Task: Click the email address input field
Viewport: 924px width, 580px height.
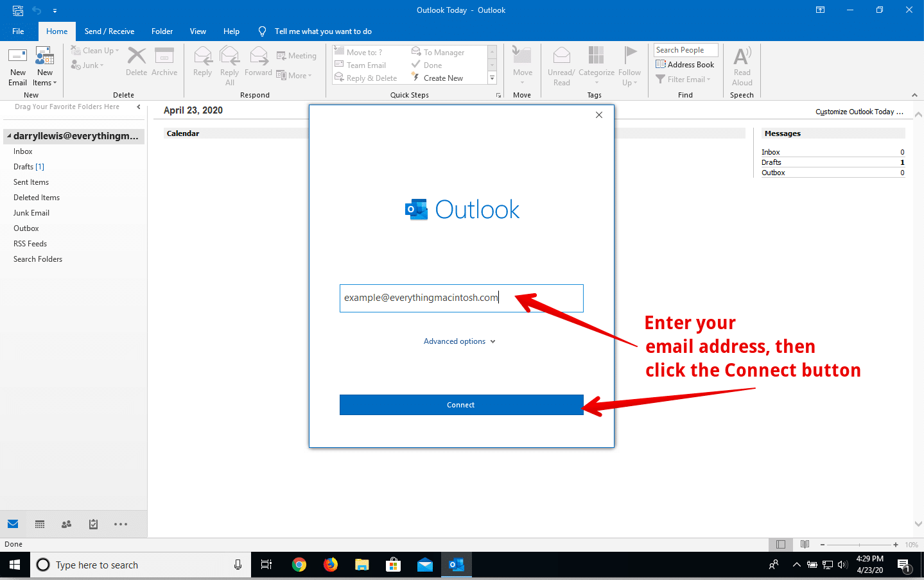Action: point(461,298)
